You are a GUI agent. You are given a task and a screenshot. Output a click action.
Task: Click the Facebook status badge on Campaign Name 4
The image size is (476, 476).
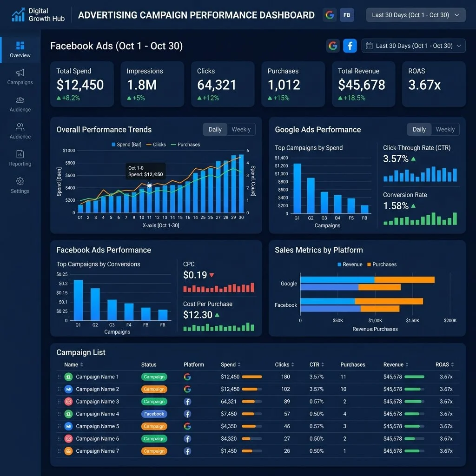[x=154, y=414]
